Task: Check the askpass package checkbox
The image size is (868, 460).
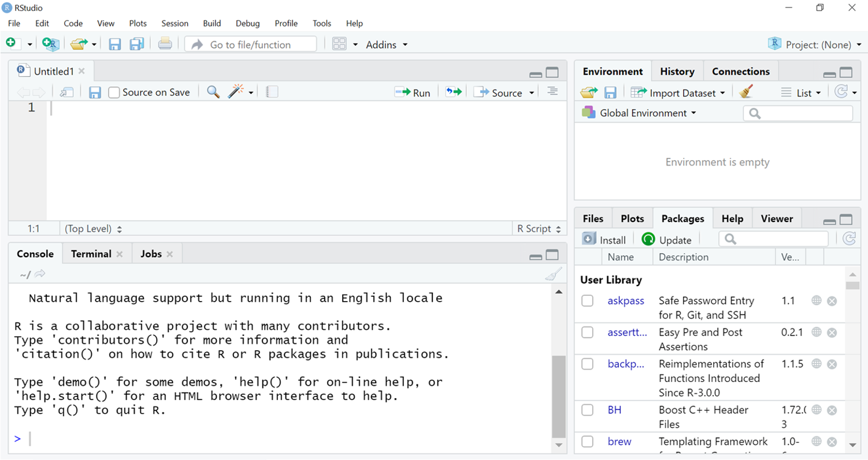Action: tap(587, 301)
